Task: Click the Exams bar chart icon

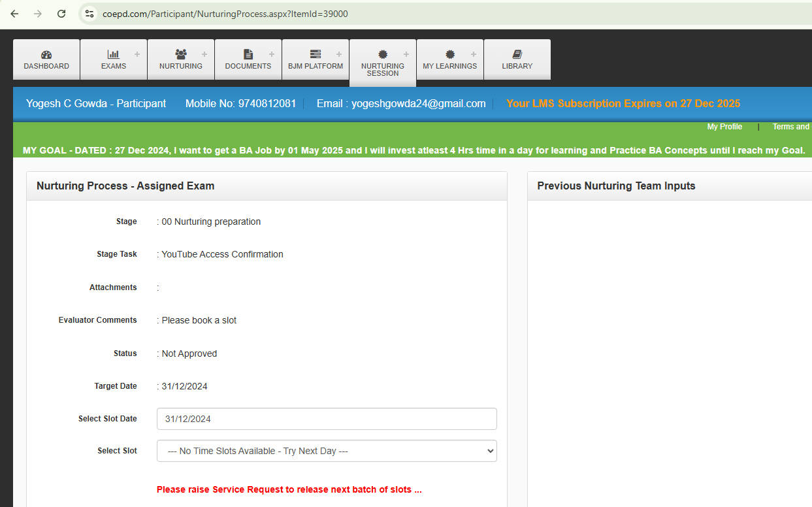Action: pyautogui.click(x=113, y=55)
